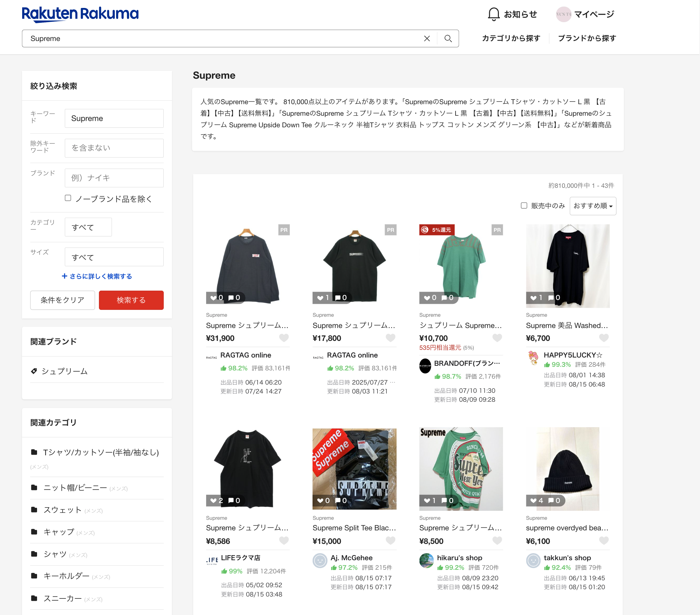Click the hikaru's shop seller avatar
The height and width of the screenshot is (615, 700).
coord(426,560)
